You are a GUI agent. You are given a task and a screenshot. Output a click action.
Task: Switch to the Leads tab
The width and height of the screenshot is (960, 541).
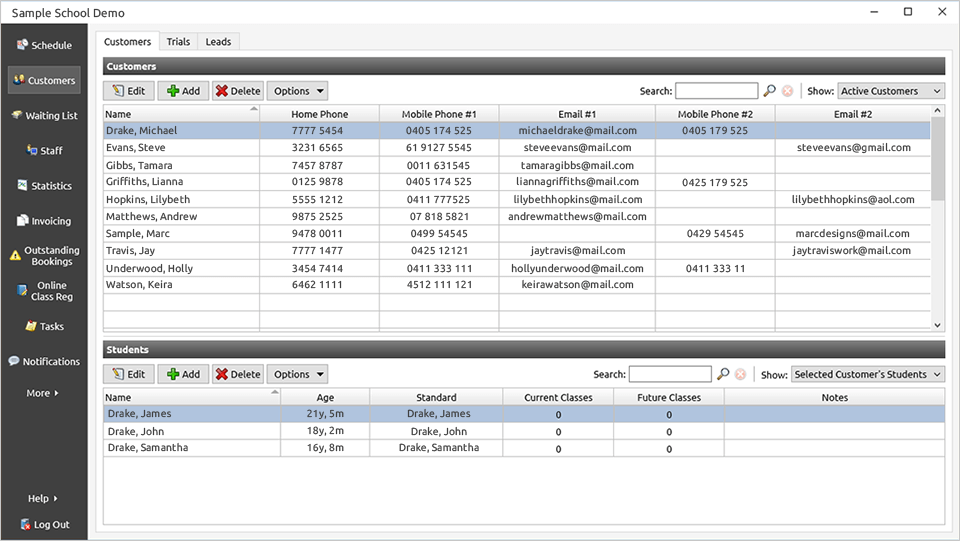pyautogui.click(x=218, y=42)
